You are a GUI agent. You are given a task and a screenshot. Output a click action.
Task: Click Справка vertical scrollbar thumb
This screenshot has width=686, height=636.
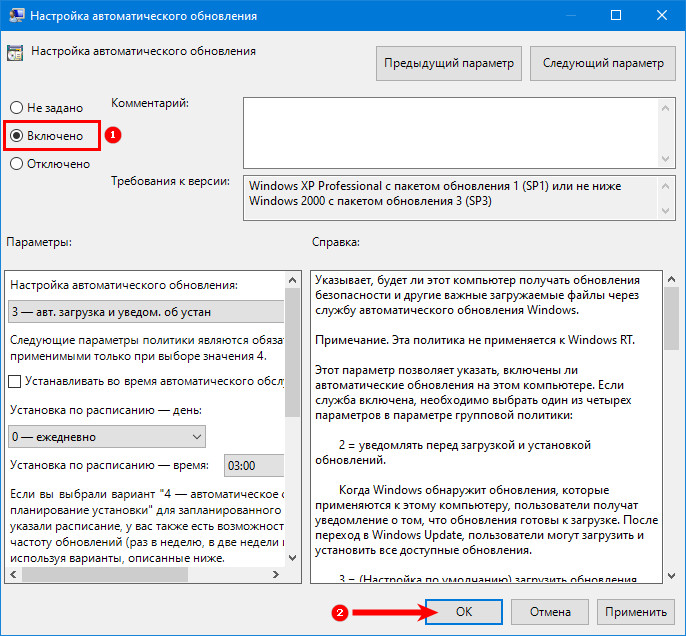pos(672,318)
